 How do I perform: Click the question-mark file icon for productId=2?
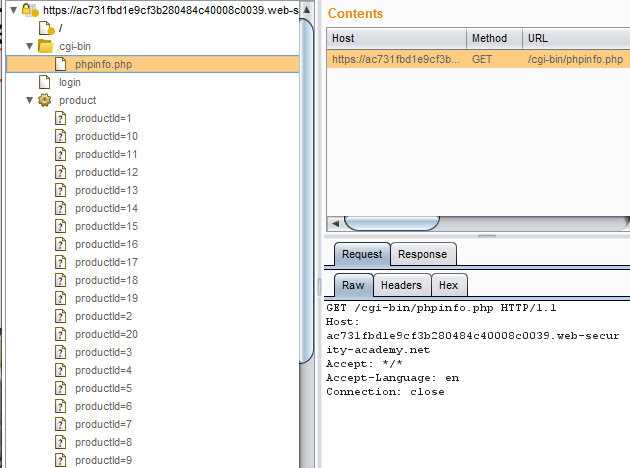point(61,316)
